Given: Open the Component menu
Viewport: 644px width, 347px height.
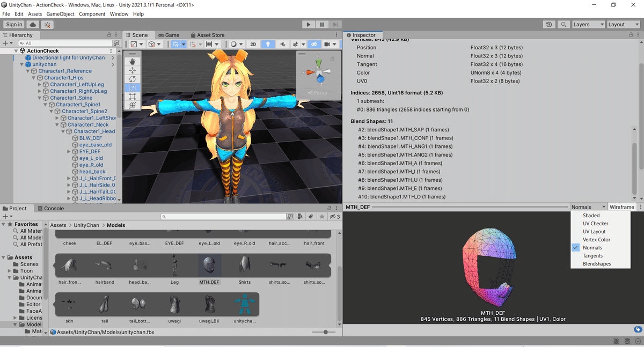Looking at the screenshot, I should [92, 14].
